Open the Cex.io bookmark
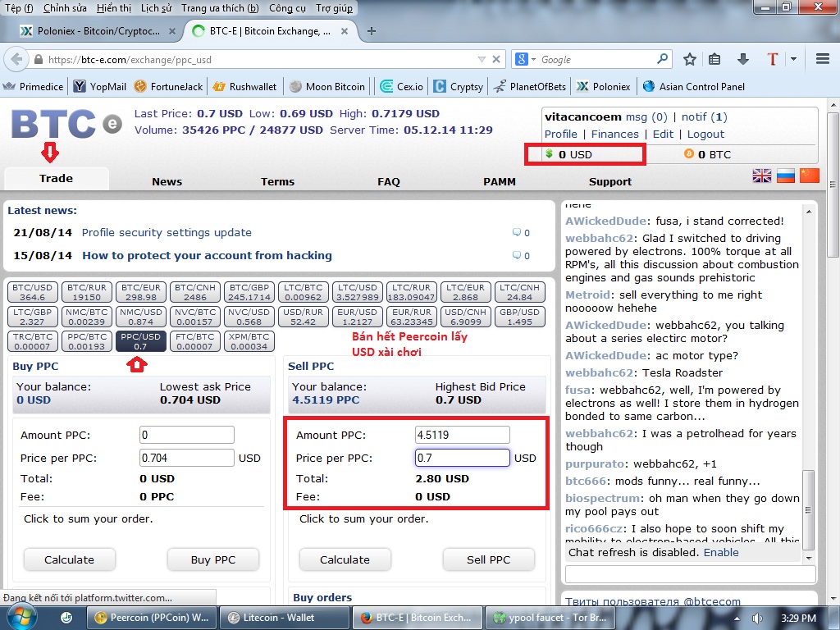Screen dimensions: 840x630 tap(402, 86)
